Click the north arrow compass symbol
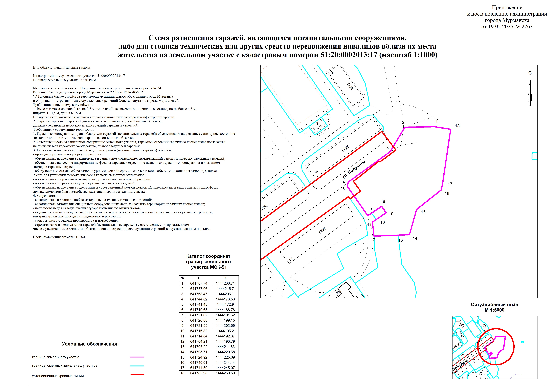Viewport: 554px width, 392px height. (x=530, y=92)
